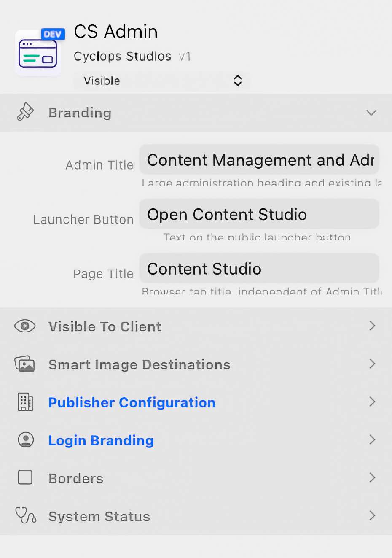Click the CS Admin title text

(x=116, y=32)
